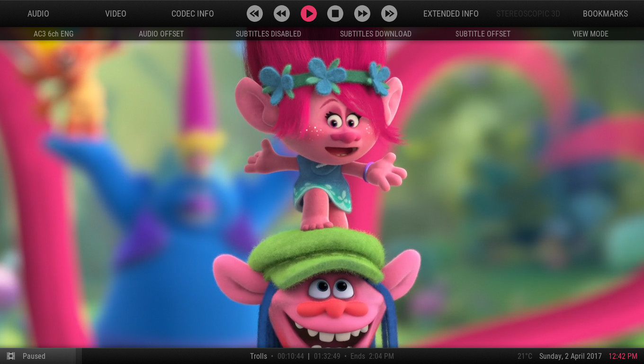Open the Subtitles Download dialog
This screenshot has width=644, height=364.
pyautogui.click(x=376, y=34)
